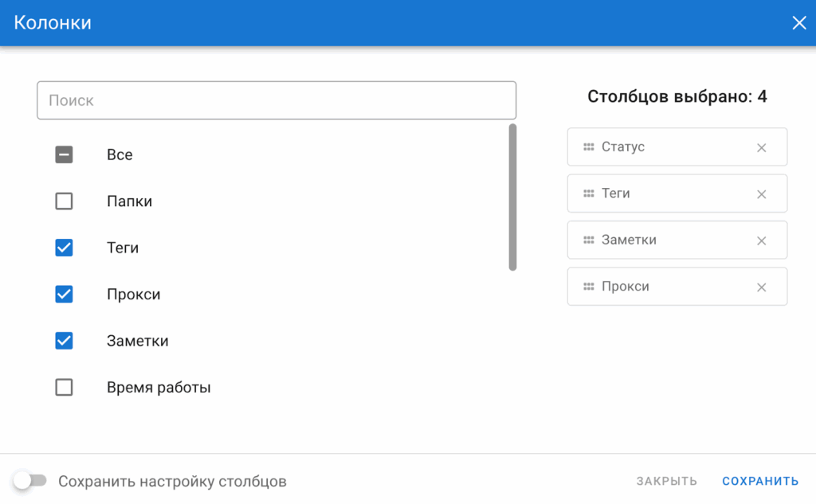The width and height of the screenshot is (816, 504).
Task: Uncheck the Прокси checkbox
Action: pos(64,295)
